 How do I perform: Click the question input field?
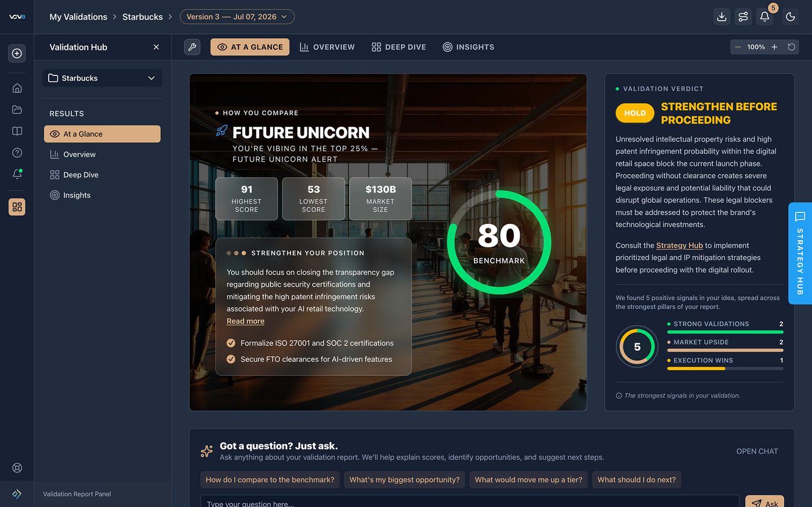(470, 501)
